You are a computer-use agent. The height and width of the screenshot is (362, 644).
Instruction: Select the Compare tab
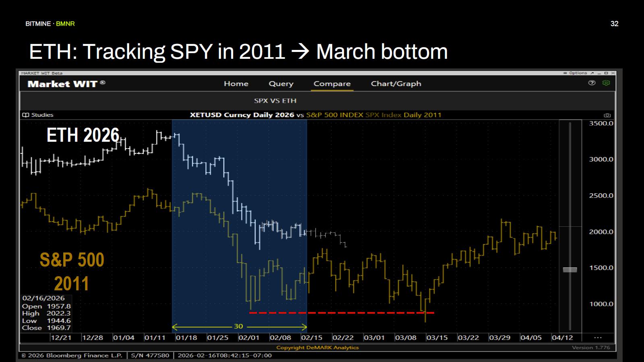coord(332,84)
